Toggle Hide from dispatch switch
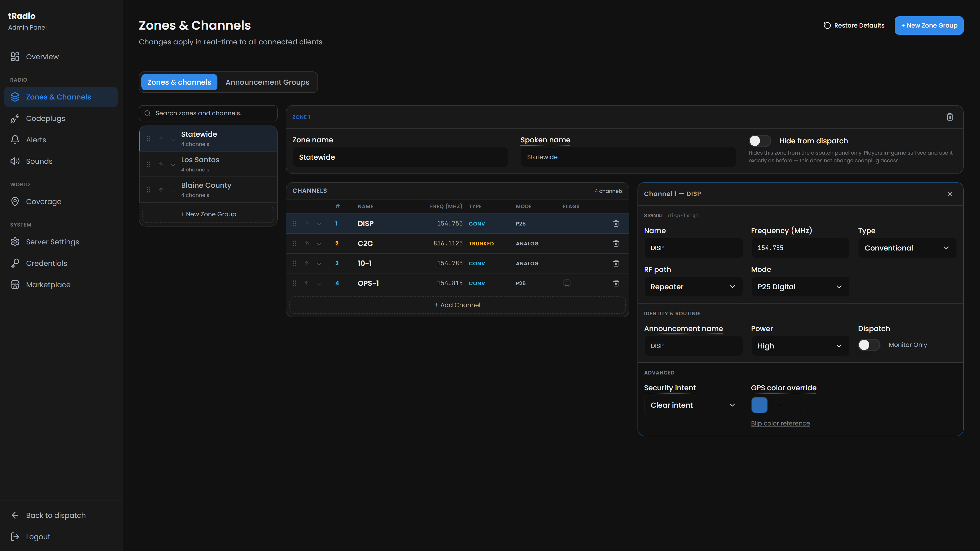 coord(759,141)
